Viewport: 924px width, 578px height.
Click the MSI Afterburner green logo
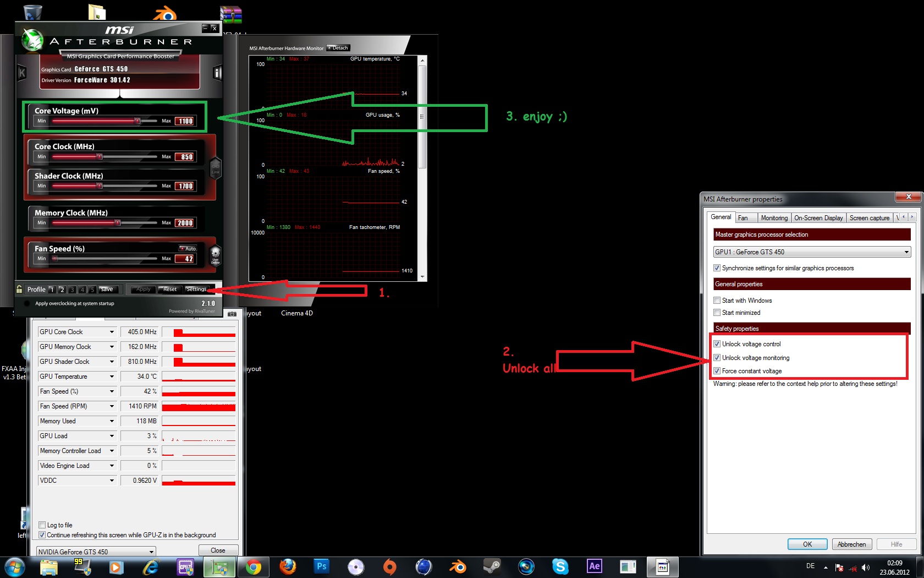32,40
